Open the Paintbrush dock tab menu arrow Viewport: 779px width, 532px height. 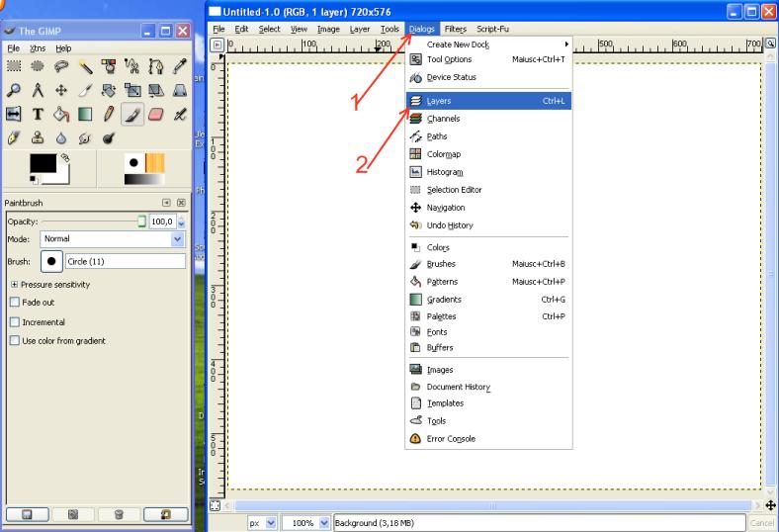(166, 203)
